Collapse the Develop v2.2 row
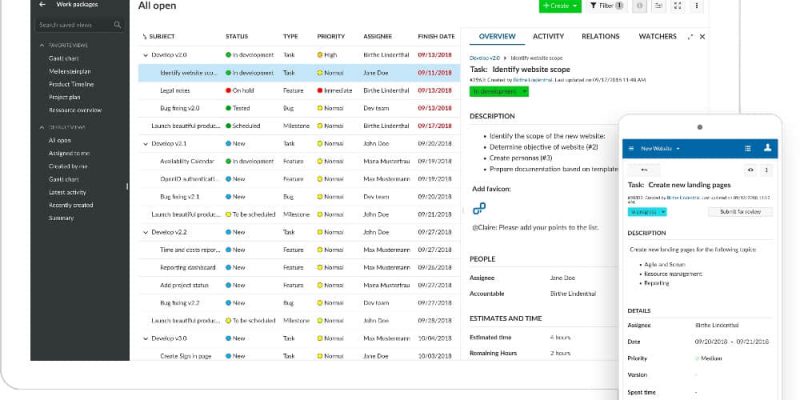Screen dimensions: 800x400 click(145, 232)
